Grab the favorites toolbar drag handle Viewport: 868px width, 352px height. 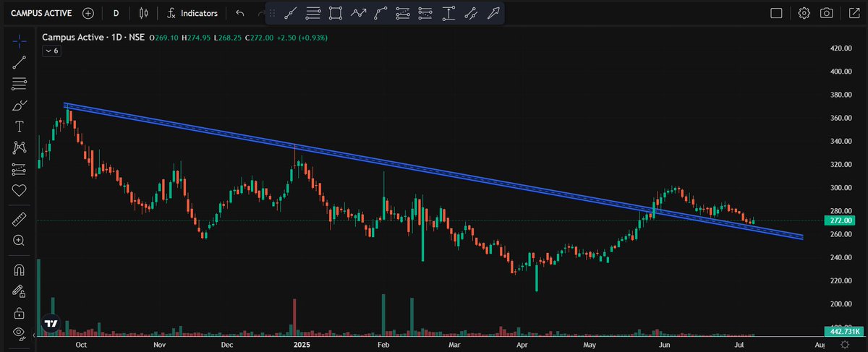coord(272,13)
